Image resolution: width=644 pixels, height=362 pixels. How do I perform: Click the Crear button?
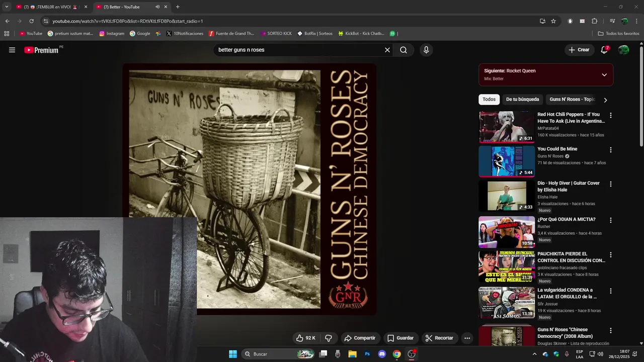[x=579, y=50]
